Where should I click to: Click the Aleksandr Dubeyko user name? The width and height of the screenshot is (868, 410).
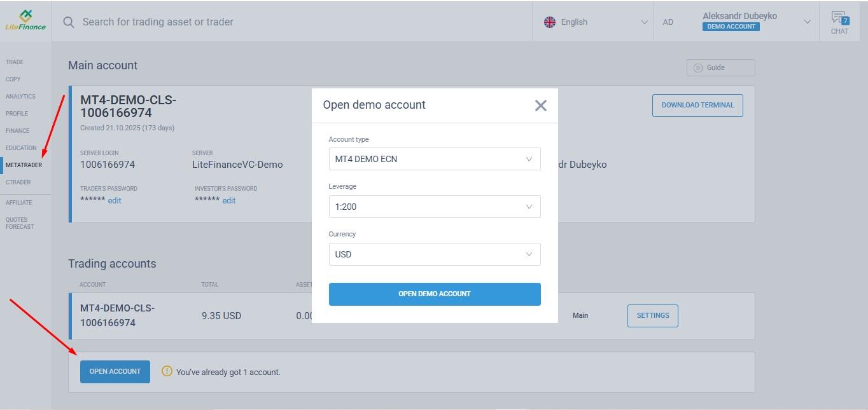tap(739, 16)
